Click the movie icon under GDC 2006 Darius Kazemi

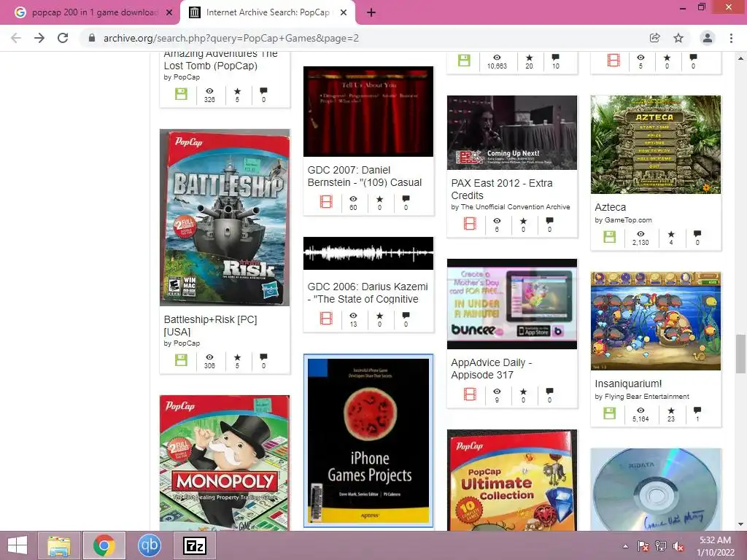[326, 319]
